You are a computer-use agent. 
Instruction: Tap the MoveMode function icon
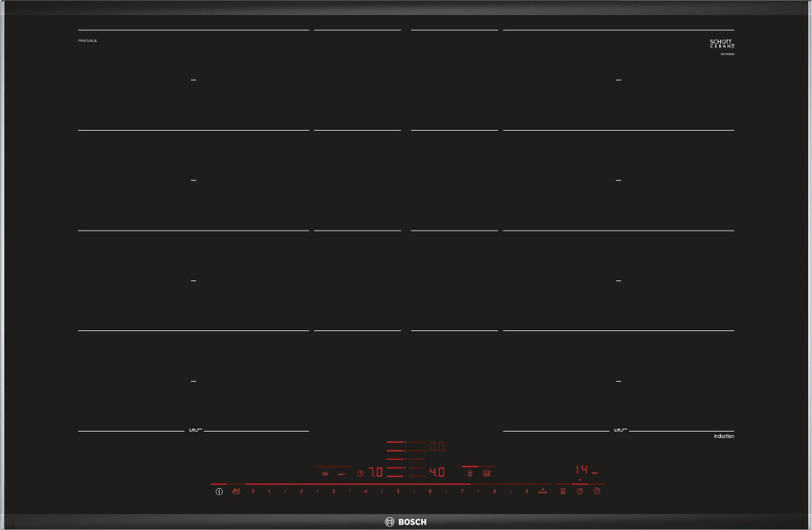click(x=487, y=473)
